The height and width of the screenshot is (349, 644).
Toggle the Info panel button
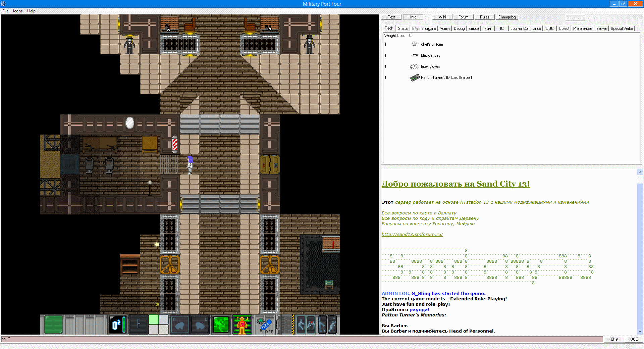point(413,17)
